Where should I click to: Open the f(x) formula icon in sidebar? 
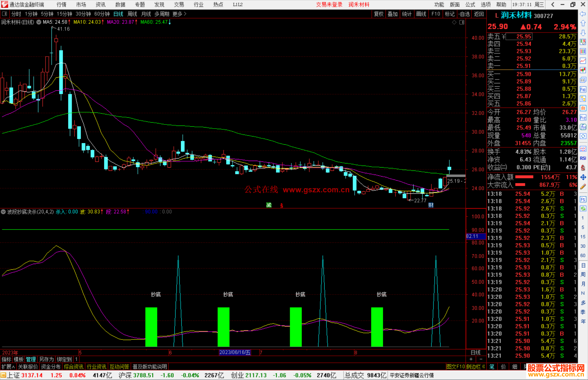tap(583, 127)
